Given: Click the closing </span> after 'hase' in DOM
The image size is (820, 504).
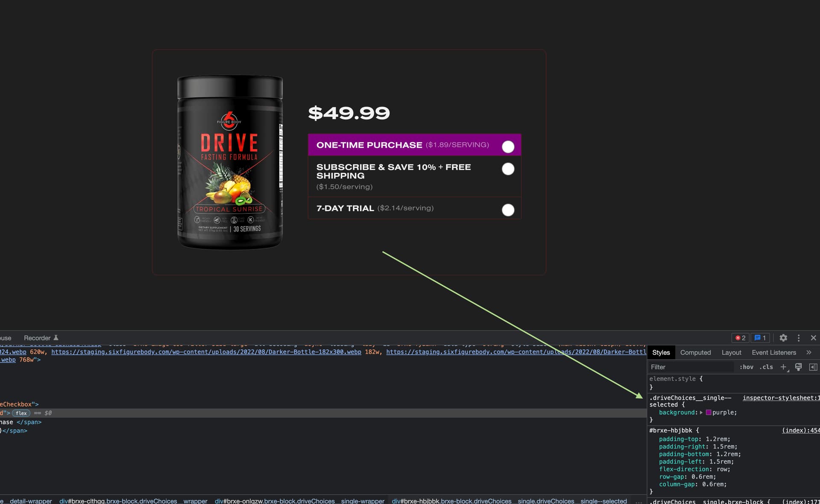Looking at the screenshot, I should pos(29,422).
